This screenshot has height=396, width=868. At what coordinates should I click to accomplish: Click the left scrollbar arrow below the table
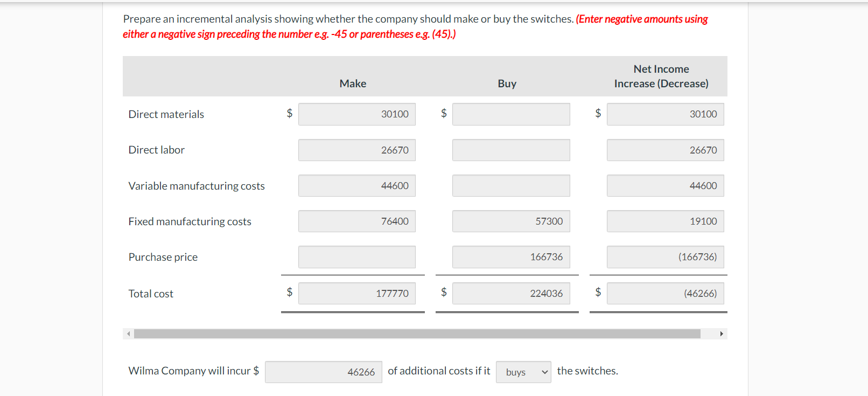128,334
